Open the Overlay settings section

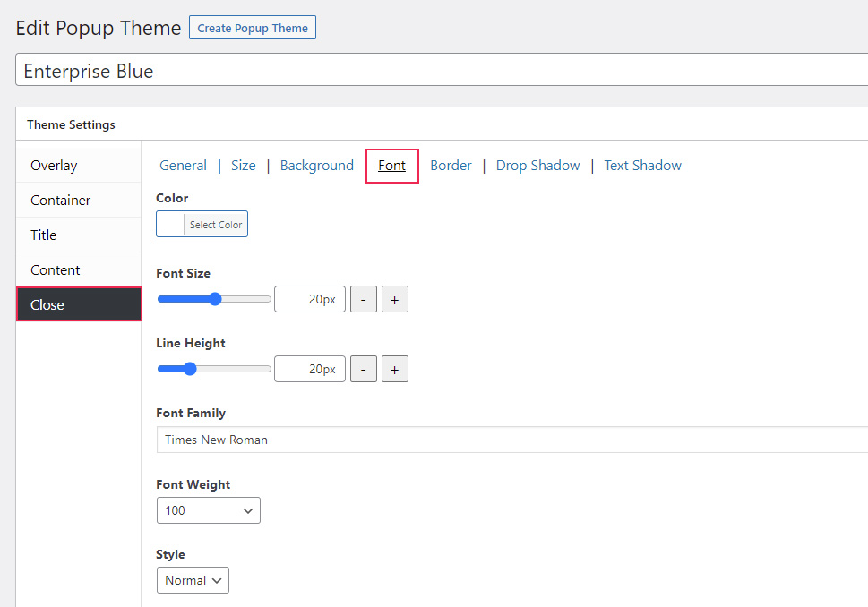tap(78, 166)
